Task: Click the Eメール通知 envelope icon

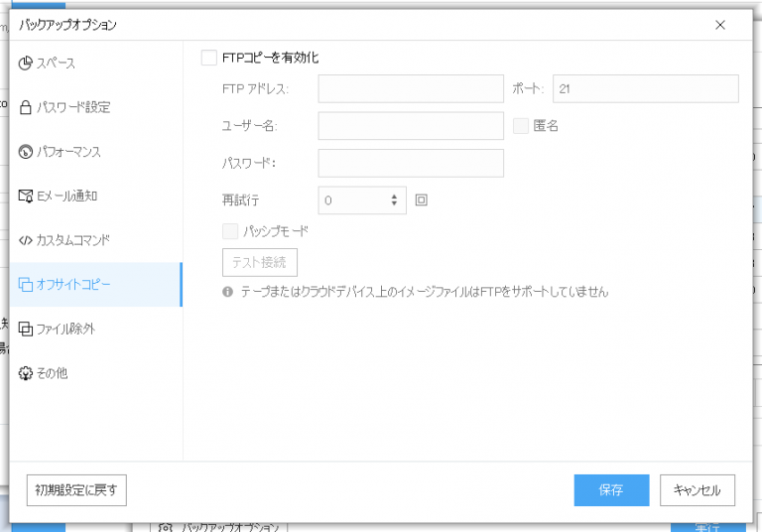Action: [26, 197]
